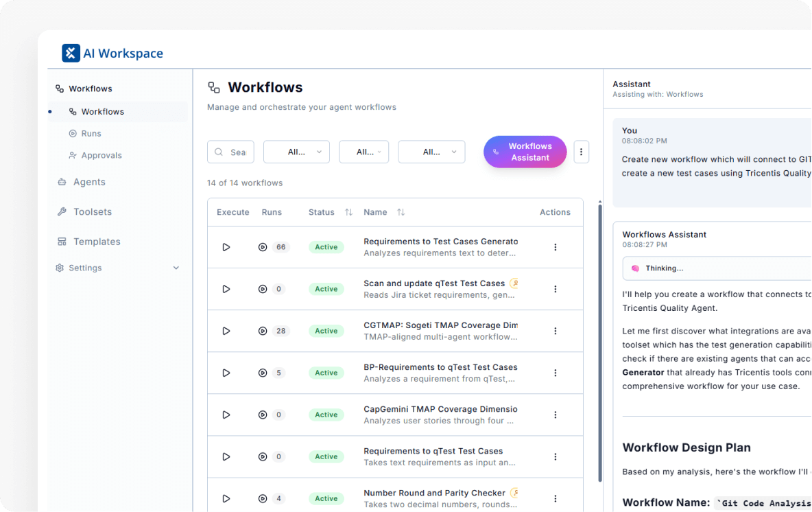Open Approvals in the sidebar
This screenshot has height=512, width=812.
click(x=101, y=155)
